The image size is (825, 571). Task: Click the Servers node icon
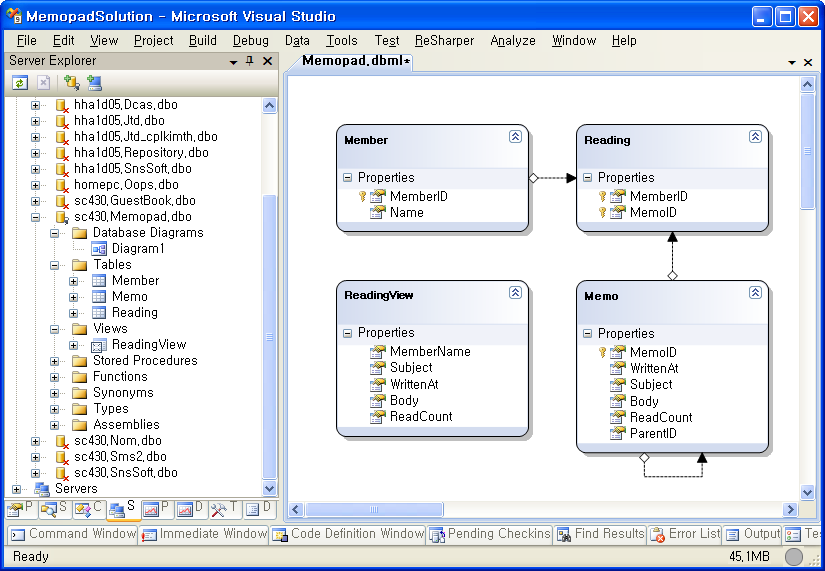tap(42, 489)
